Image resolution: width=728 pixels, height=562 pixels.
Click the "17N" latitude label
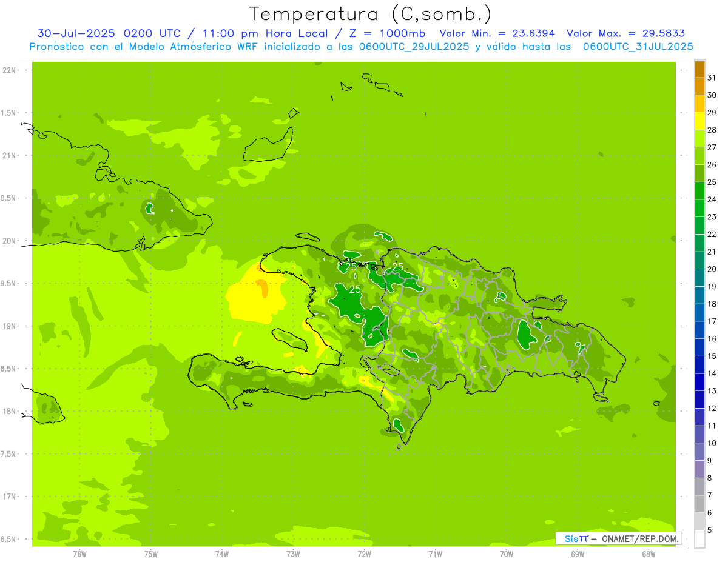[10, 497]
